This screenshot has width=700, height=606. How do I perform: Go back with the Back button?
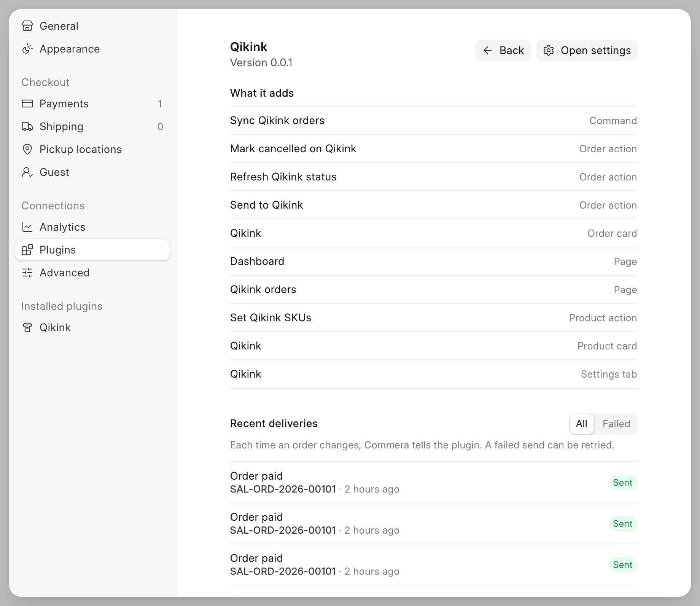pyautogui.click(x=503, y=50)
